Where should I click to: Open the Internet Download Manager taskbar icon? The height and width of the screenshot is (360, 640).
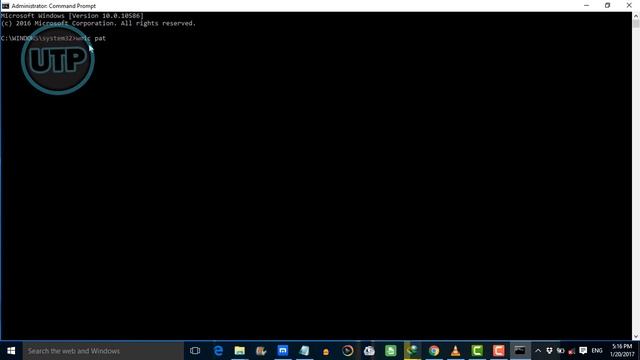[412, 351]
